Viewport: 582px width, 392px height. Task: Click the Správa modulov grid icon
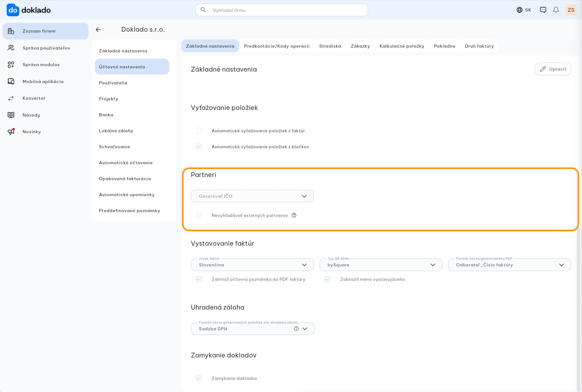pos(11,65)
